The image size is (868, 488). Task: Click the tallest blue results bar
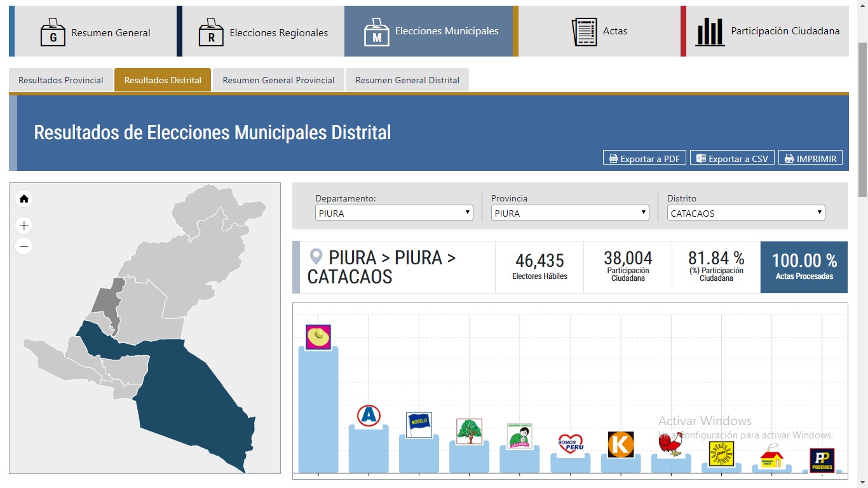click(318, 413)
